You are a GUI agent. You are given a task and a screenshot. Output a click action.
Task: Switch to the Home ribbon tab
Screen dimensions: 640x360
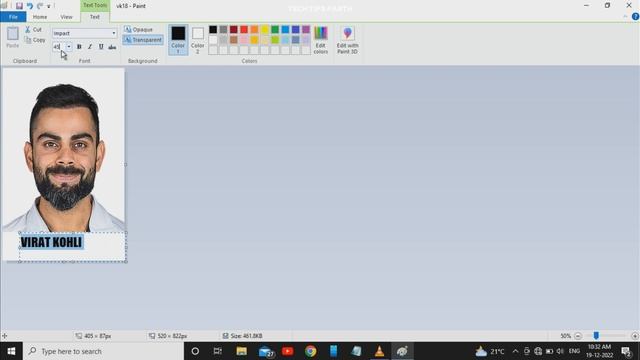[x=40, y=17]
